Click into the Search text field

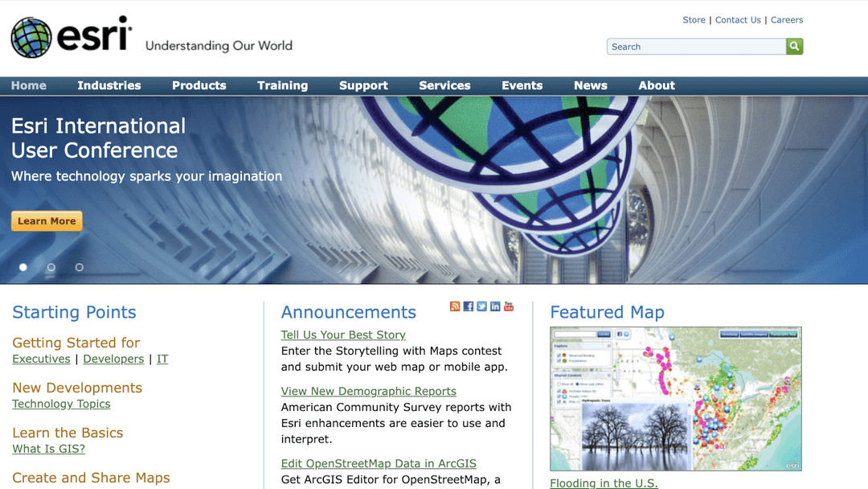pos(695,47)
